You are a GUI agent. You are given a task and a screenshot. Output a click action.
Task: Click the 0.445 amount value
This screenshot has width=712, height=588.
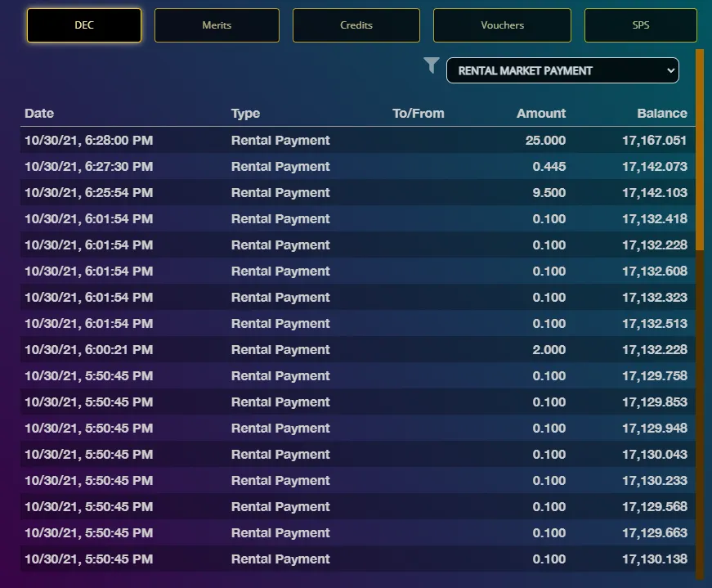tap(549, 167)
